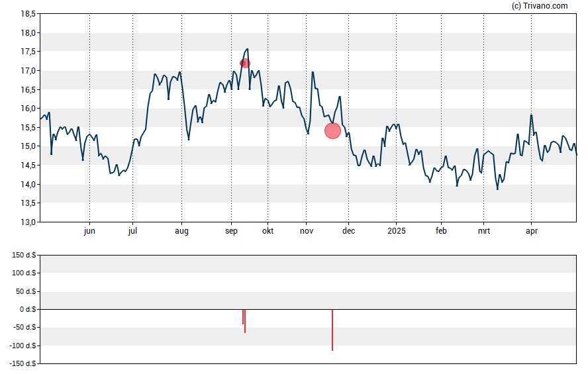This screenshot has height=374, width=588.
Task: Click the price line peak above 17,5 in September
Action: tap(247, 49)
